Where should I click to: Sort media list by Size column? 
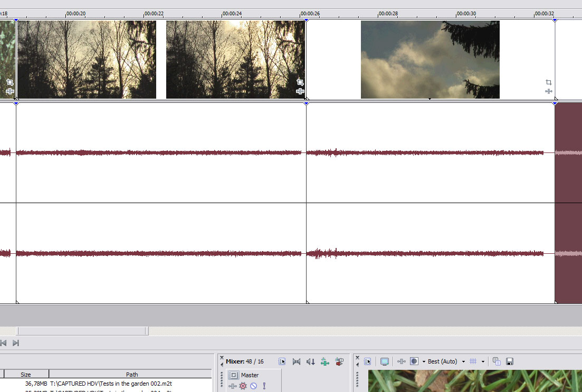26,374
